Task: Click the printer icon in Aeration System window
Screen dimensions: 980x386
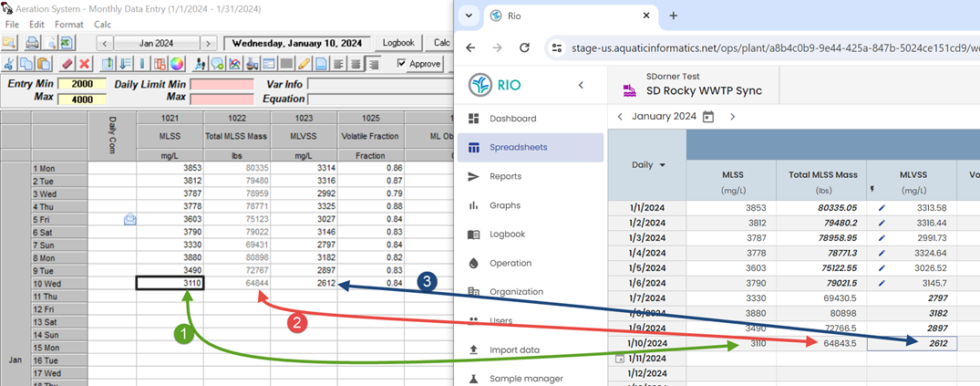Action: click(x=33, y=43)
